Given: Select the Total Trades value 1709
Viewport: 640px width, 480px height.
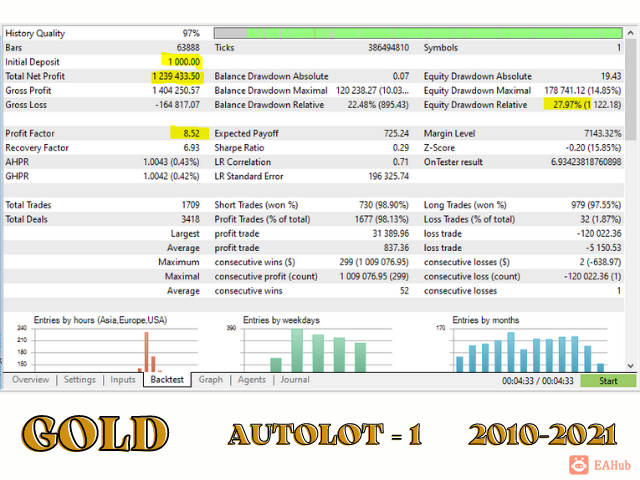Looking at the screenshot, I should (191, 205).
